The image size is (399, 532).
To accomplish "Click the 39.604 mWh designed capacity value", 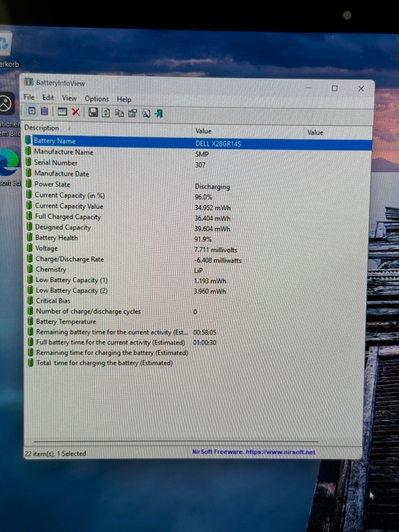I will (212, 229).
